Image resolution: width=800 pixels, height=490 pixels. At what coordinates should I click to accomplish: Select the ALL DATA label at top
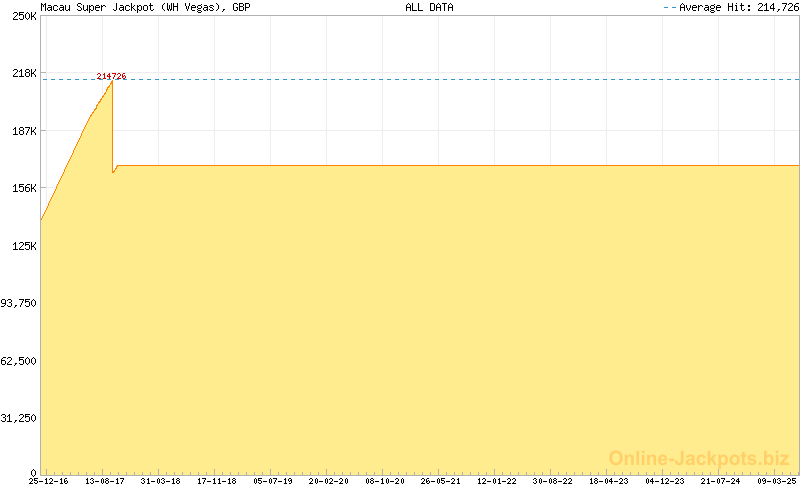click(x=429, y=7)
